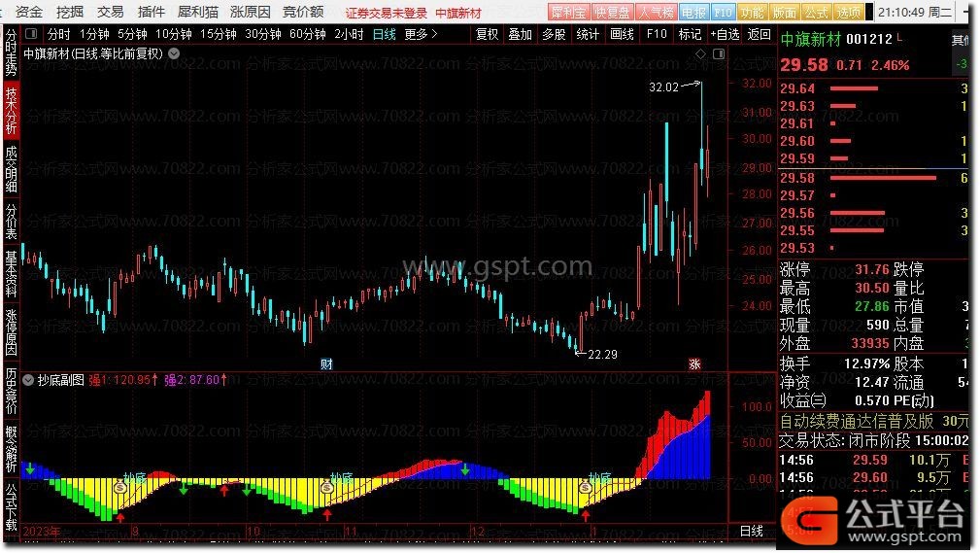
Task: Select the 日线 daily period tab
Action: [x=385, y=34]
